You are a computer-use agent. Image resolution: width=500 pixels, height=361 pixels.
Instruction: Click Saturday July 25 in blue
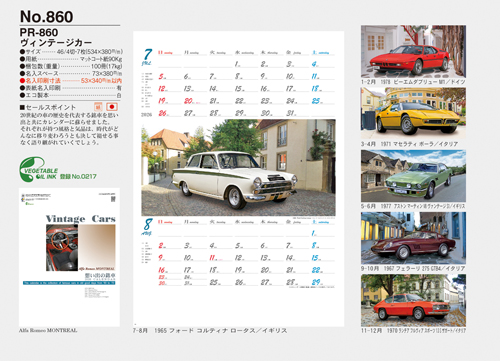316,101
